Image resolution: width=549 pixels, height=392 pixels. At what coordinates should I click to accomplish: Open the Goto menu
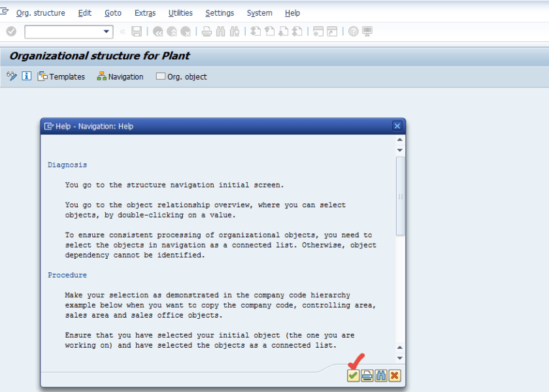click(x=113, y=13)
